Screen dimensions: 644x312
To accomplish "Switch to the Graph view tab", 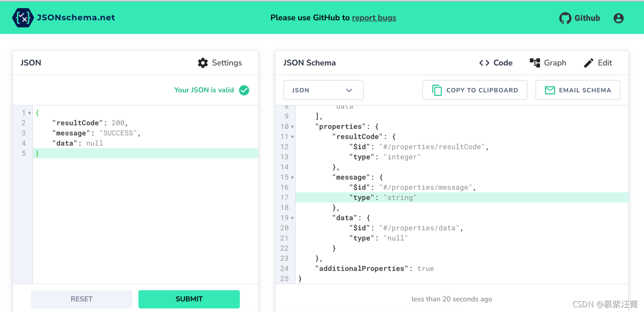I will 548,63.
